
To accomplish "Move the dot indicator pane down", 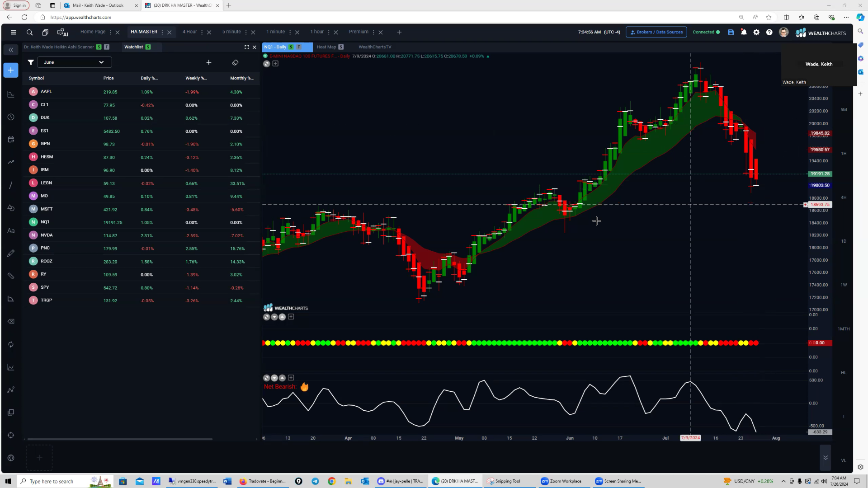I will pyautogui.click(x=274, y=317).
